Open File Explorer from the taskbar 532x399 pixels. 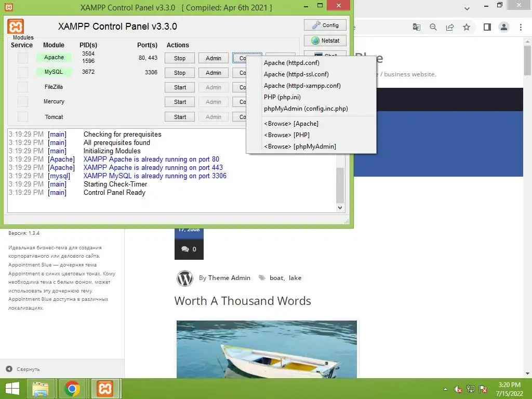(x=41, y=389)
